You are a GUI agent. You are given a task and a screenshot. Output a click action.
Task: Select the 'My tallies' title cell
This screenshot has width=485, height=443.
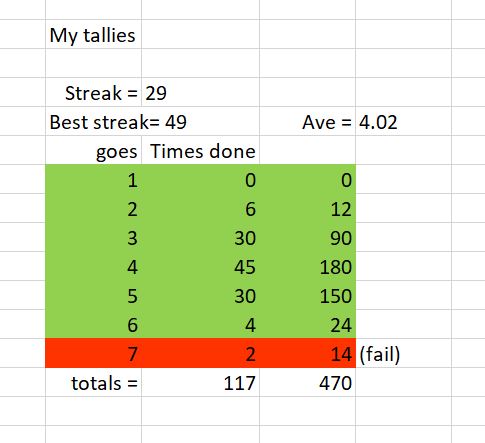coord(93,34)
